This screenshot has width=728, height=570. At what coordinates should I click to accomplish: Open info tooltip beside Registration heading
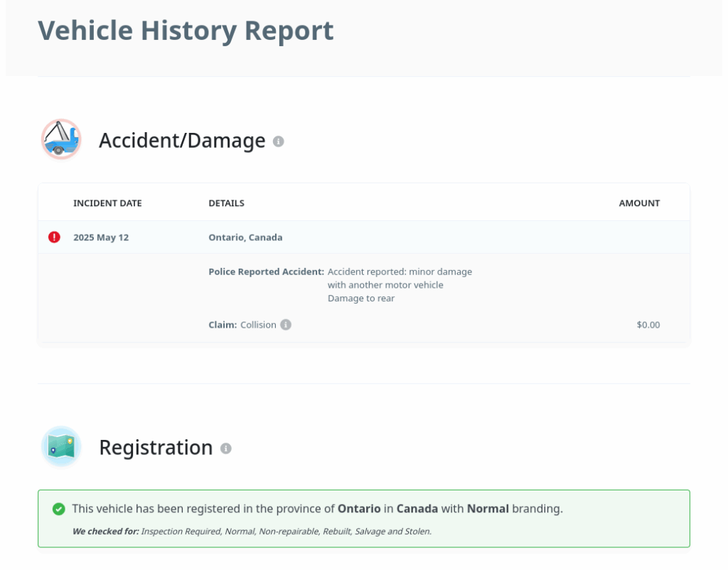[226, 448]
